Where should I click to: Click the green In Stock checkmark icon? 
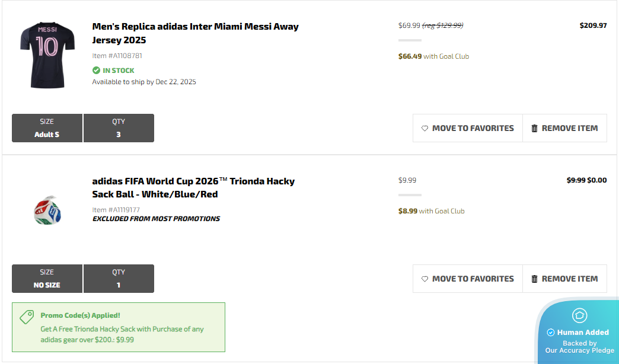click(96, 71)
